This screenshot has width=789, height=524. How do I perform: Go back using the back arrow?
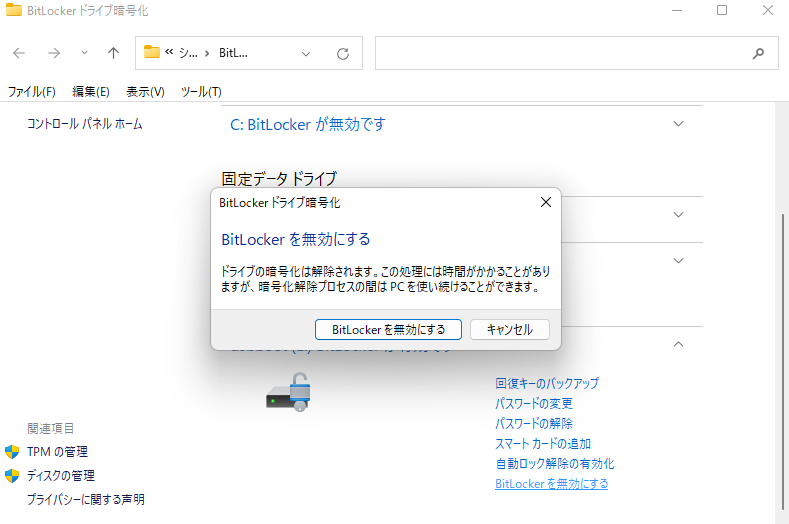pos(19,53)
